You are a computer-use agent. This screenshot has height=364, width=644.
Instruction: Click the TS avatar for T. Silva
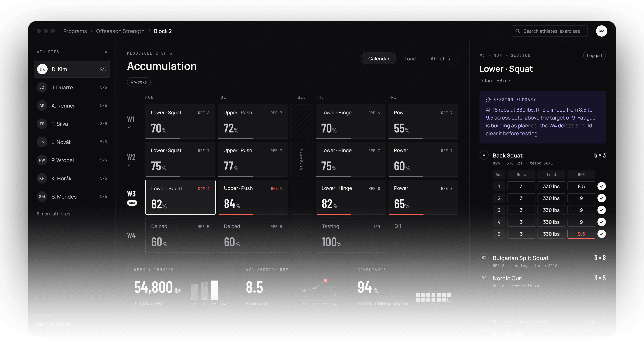[x=42, y=124]
